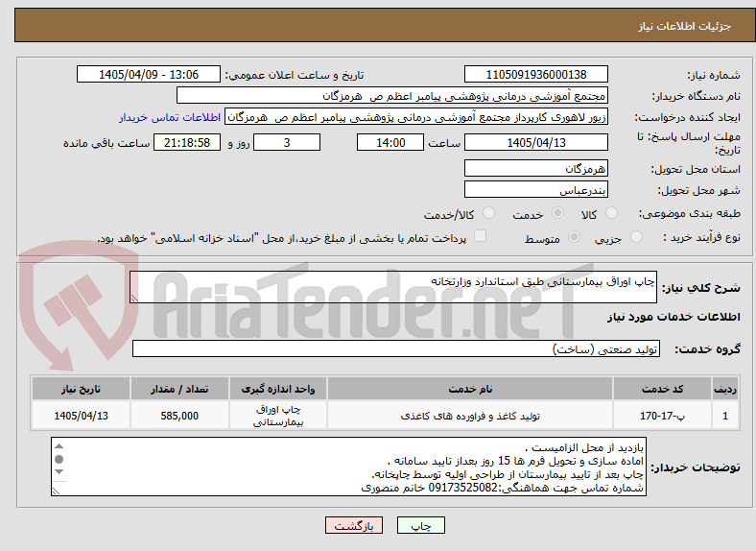The width and height of the screenshot is (756, 551).
Task: Click the نام دستگاه خریدار label
Action: (697, 96)
